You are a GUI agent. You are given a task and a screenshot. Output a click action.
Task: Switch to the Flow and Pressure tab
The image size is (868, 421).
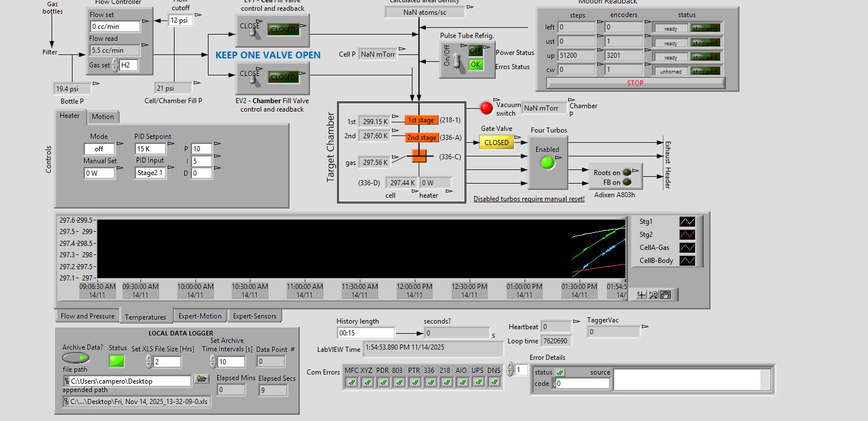coord(87,316)
